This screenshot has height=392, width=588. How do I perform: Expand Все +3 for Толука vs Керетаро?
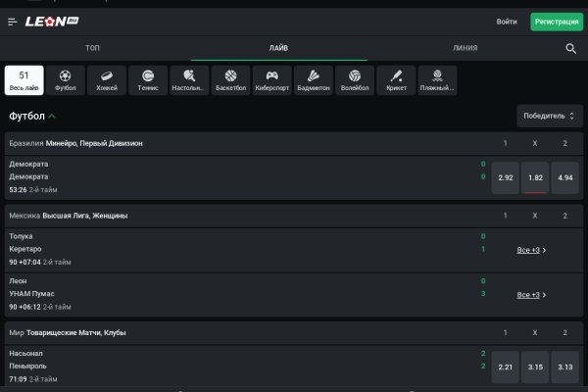pyautogui.click(x=531, y=250)
